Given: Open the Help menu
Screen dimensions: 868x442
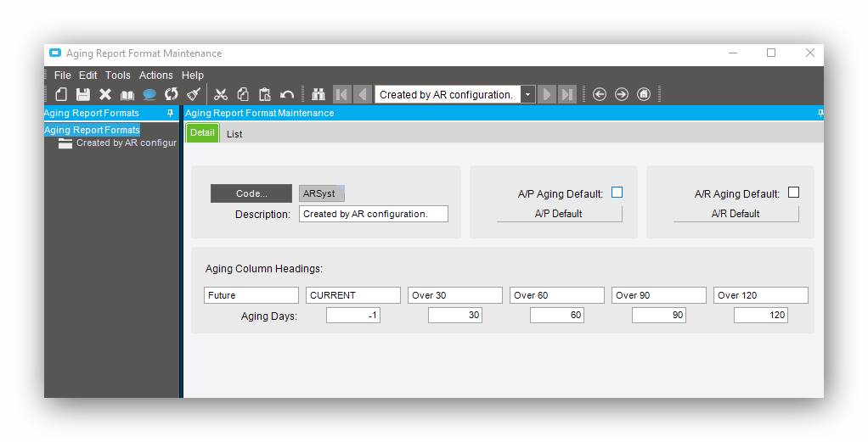Looking at the screenshot, I should (x=193, y=76).
